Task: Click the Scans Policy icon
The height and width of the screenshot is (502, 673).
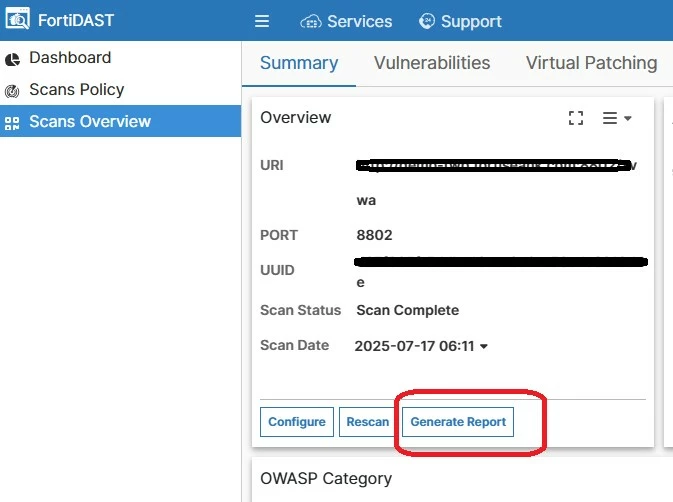Action: pos(12,91)
